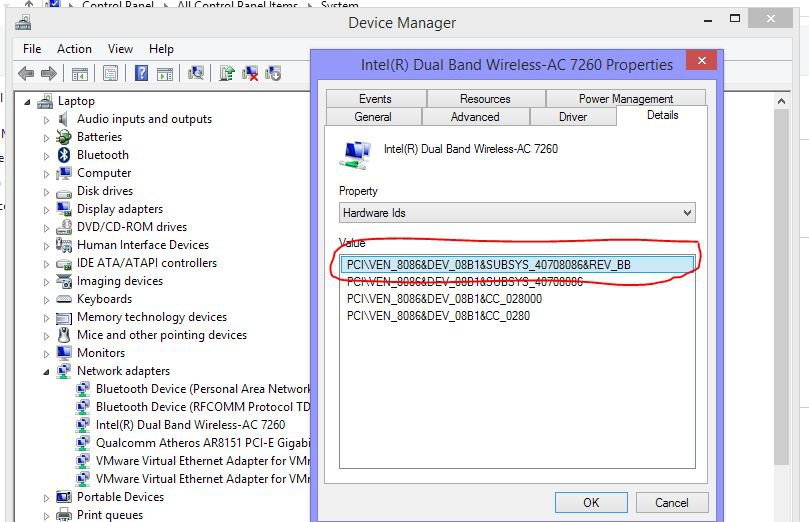Click the Batteries category icon
Viewport: 809px width, 522px height.
click(x=64, y=137)
